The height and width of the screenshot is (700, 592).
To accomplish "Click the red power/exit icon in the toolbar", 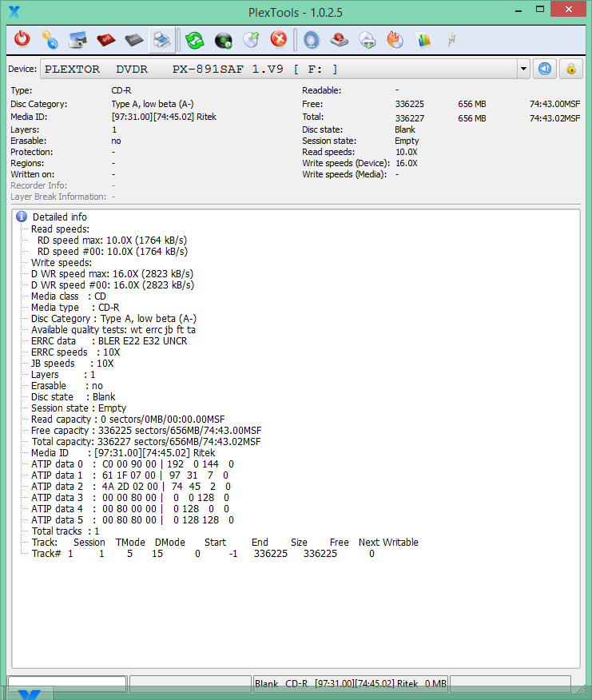I will (x=22, y=39).
